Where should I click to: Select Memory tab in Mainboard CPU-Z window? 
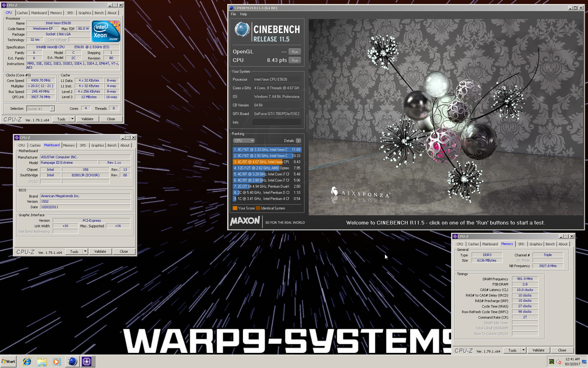69,145
